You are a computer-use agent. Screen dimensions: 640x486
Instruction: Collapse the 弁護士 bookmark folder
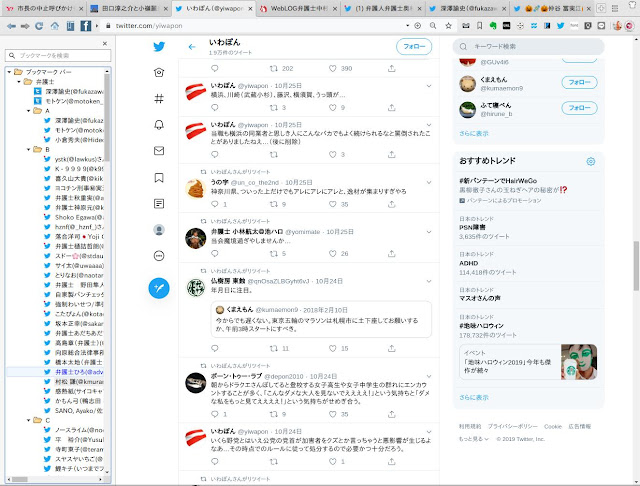point(19,82)
